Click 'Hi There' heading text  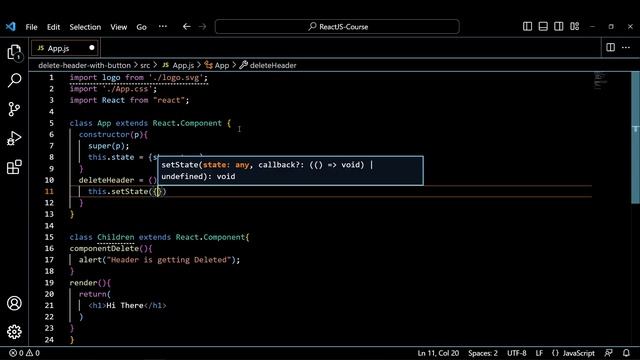click(x=125, y=305)
